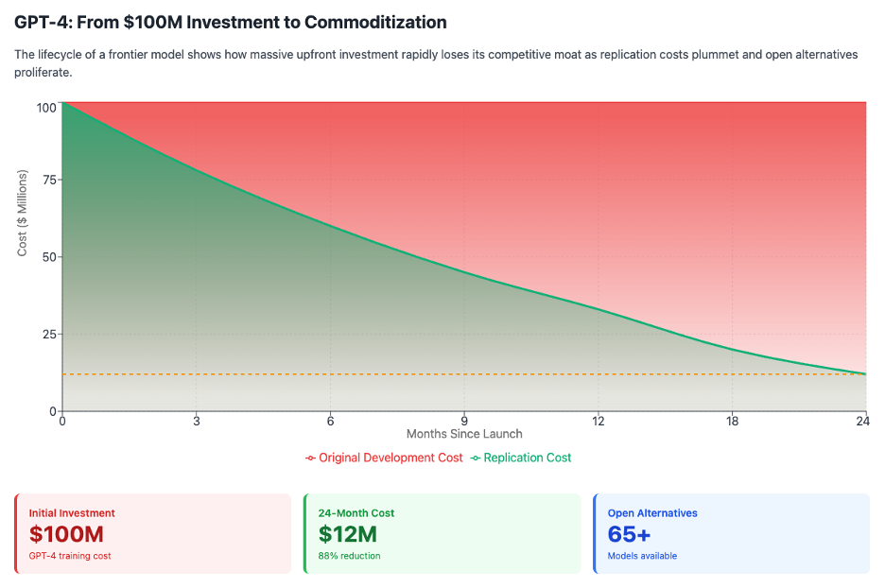Screen dimensions: 885x588
Task: Click the x-axis tick label 18
Action: (x=732, y=421)
